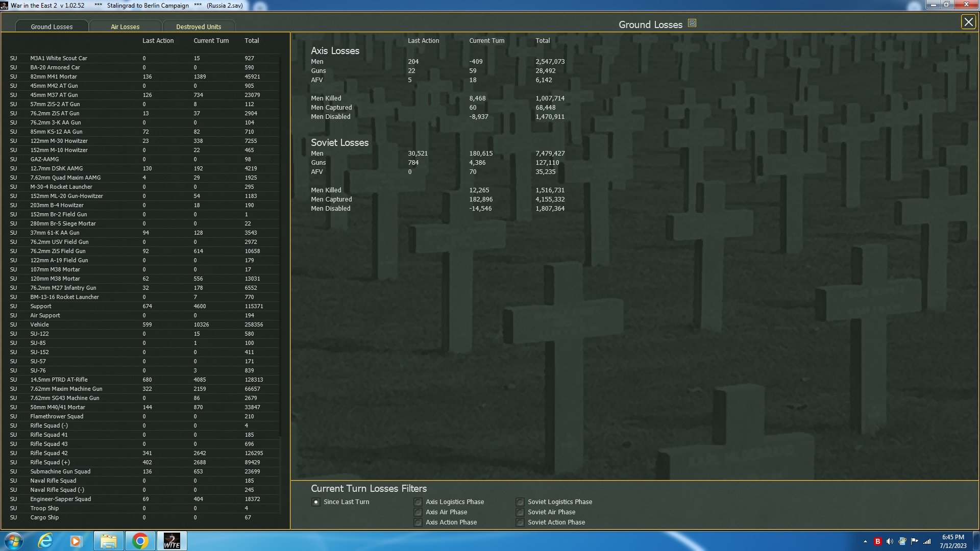Open the taskbar clock and date
The height and width of the screenshot is (551, 980).
[x=952, y=541]
